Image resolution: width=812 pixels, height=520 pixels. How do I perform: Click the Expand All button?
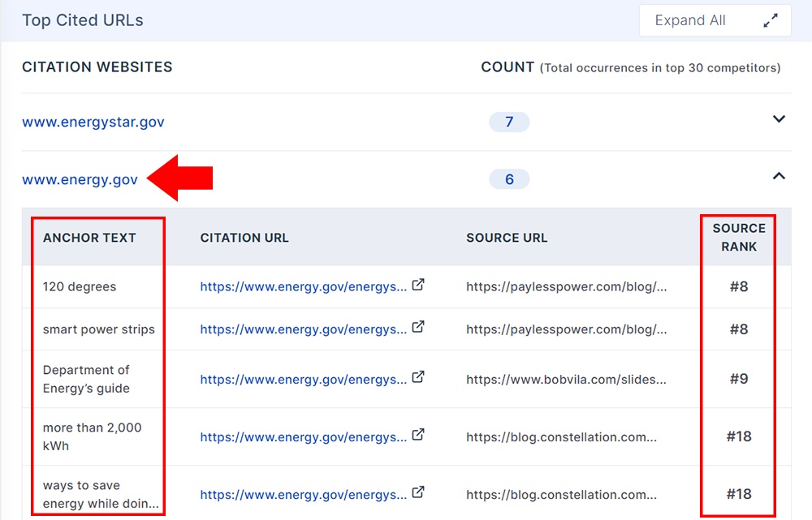click(715, 20)
